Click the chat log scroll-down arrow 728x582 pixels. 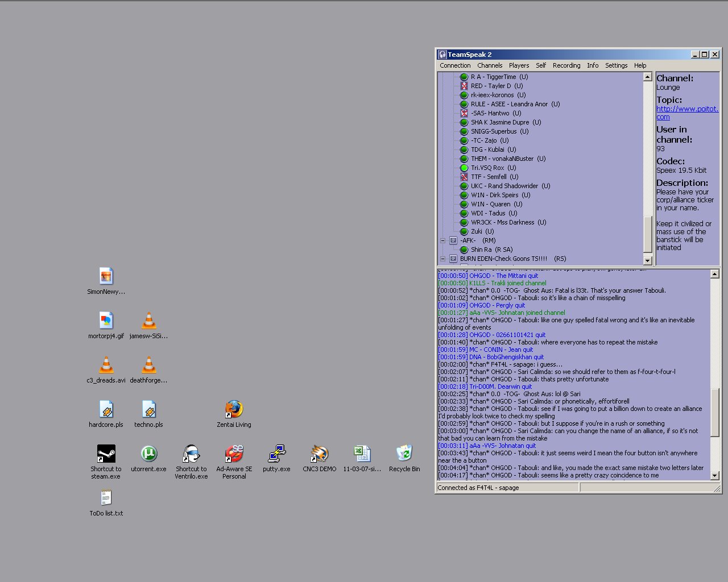(x=715, y=476)
